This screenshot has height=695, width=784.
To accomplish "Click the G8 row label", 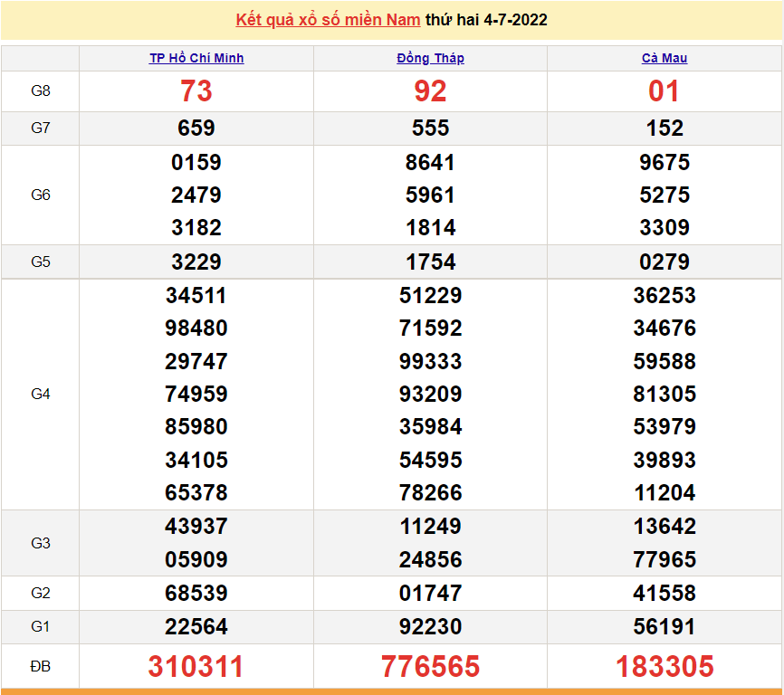I will pyautogui.click(x=41, y=91).
